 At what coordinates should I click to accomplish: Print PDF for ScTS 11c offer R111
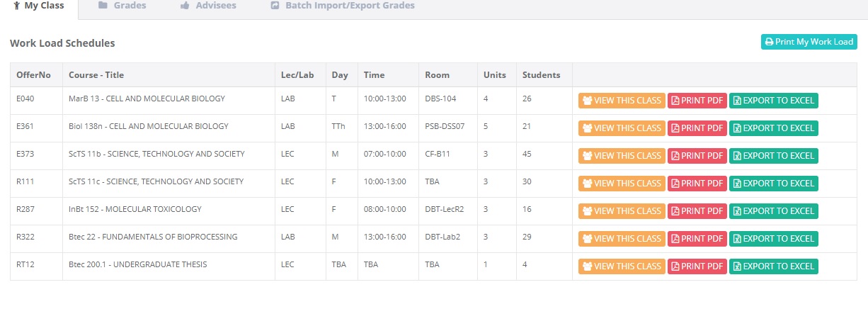tap(697, 184)
